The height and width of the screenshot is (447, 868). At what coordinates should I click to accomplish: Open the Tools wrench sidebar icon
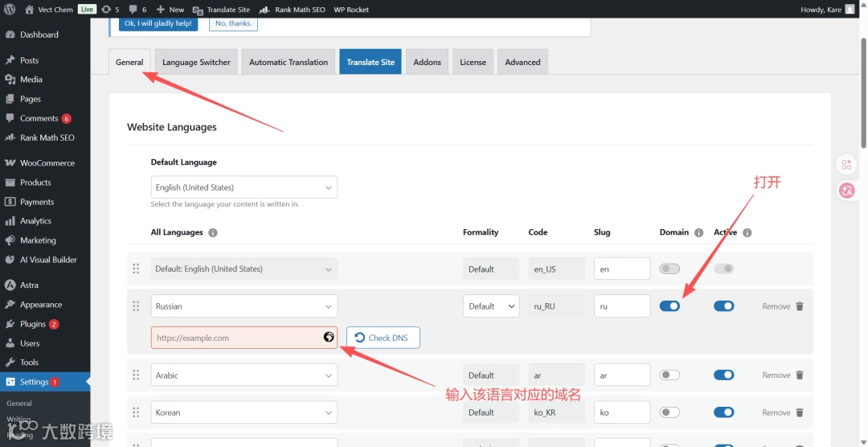pos(10,363)
